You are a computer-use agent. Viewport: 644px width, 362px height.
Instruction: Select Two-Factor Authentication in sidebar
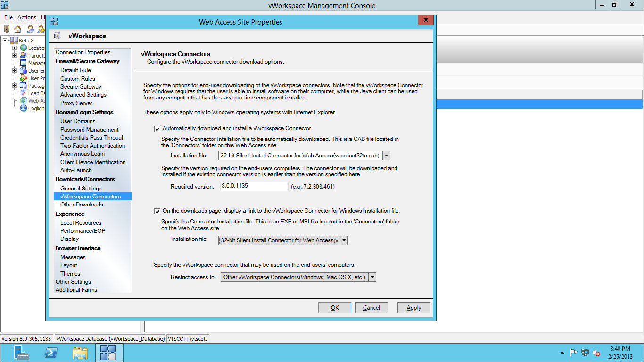tap(93, 146)
